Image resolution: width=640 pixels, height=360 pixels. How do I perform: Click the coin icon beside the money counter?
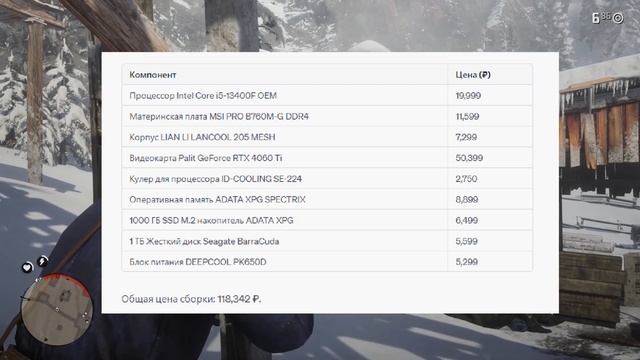(618, 18)
